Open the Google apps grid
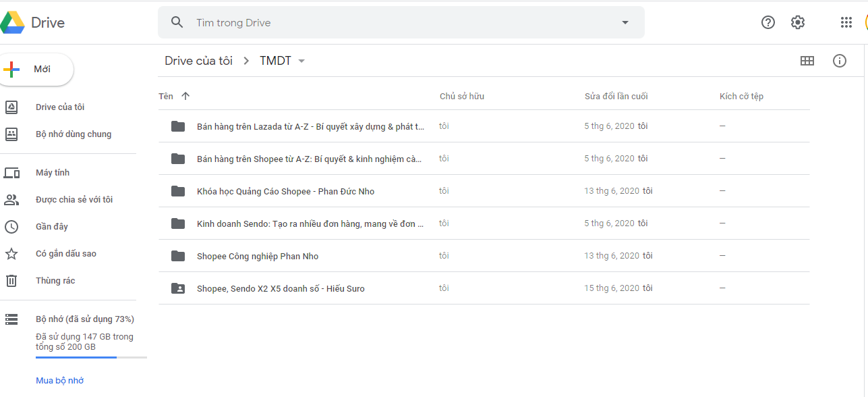 click(846, 22)
